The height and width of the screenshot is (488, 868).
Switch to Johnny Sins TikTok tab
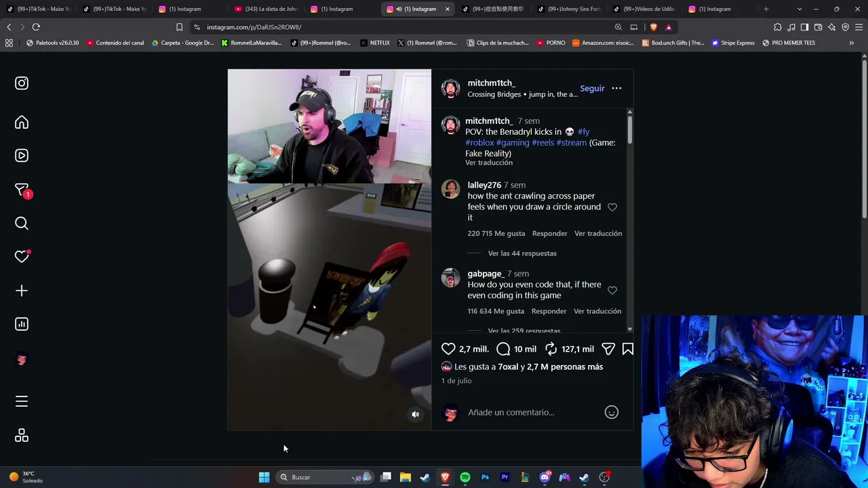pos(568,9)
